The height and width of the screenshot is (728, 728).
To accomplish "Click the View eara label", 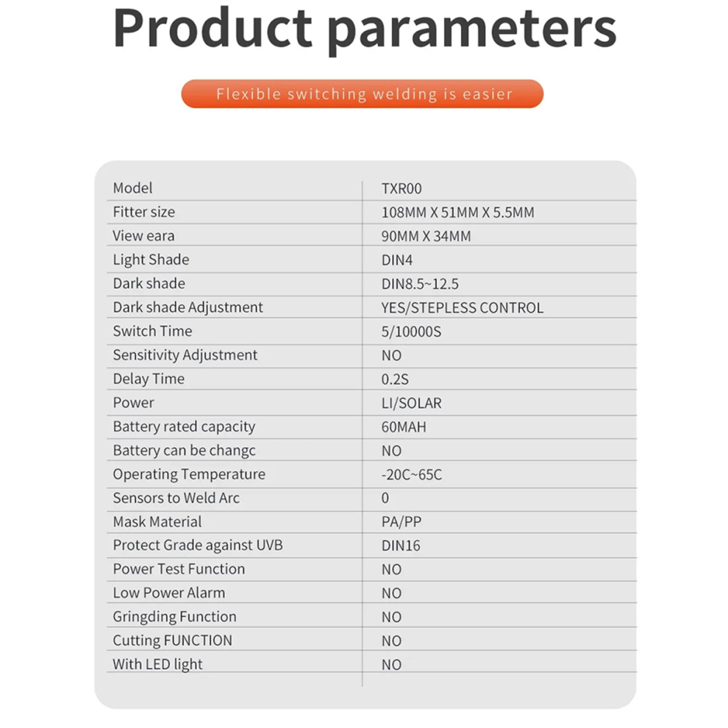I will point(144,236).
